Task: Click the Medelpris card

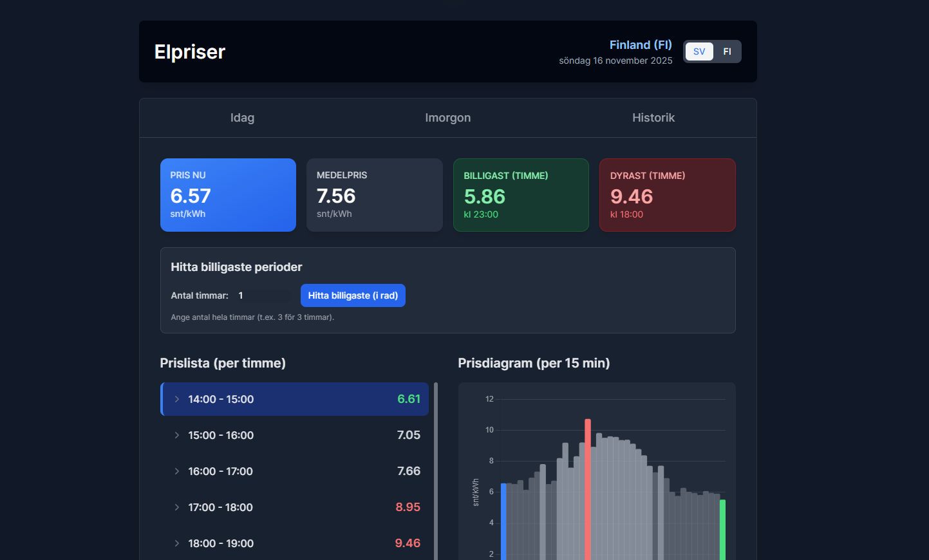Action: tap(374, 195)
